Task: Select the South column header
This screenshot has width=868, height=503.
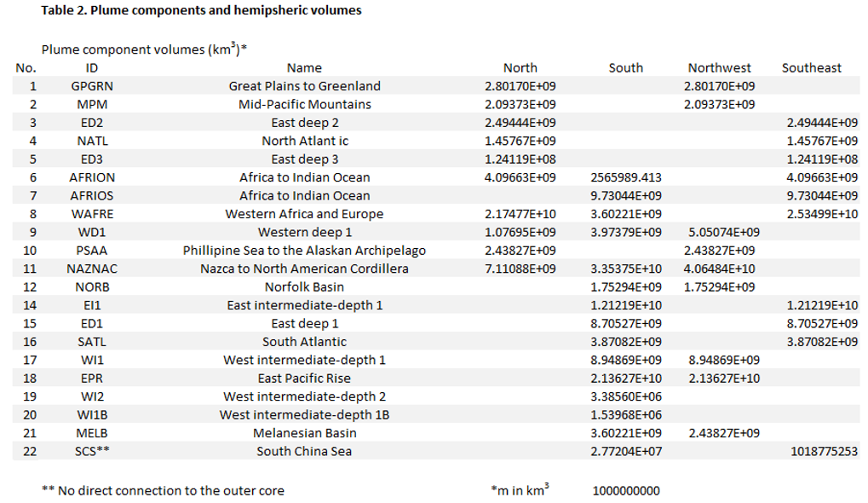Action: 625,68
